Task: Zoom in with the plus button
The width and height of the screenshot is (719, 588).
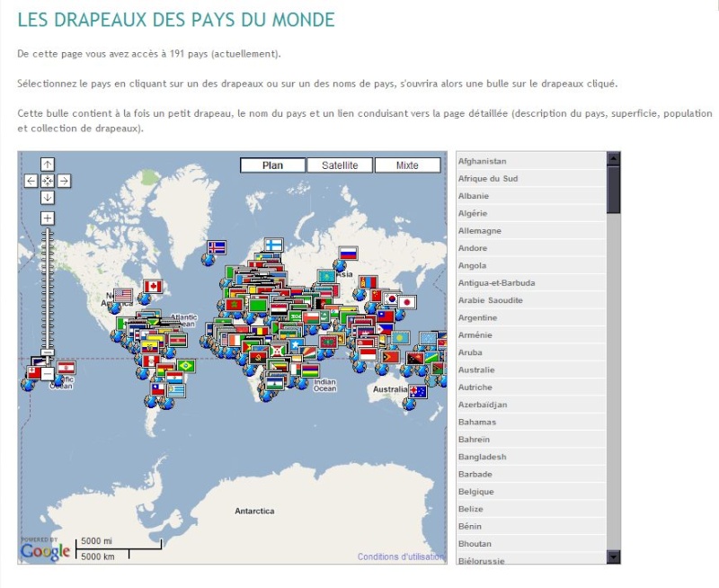Action: pyautogui.click(x=48, y=218)
